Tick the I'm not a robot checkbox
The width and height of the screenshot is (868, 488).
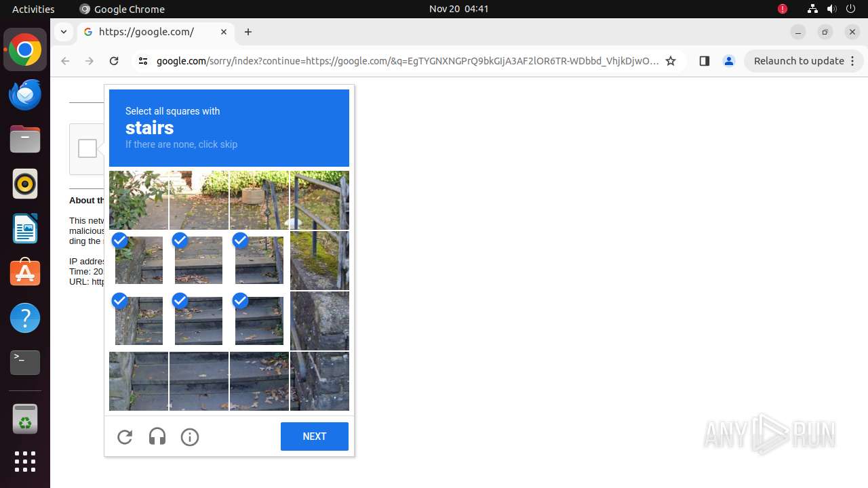click(87, 148)
